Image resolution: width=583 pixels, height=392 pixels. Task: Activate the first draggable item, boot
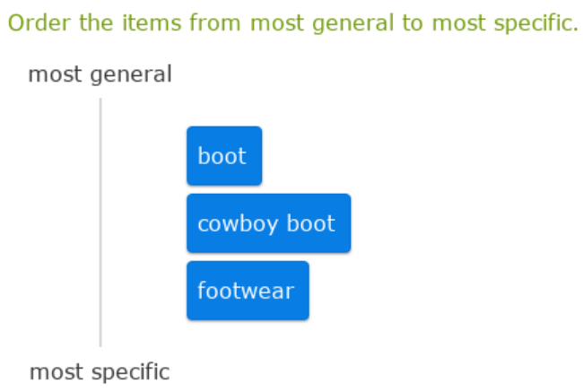[x=223, y=156]
